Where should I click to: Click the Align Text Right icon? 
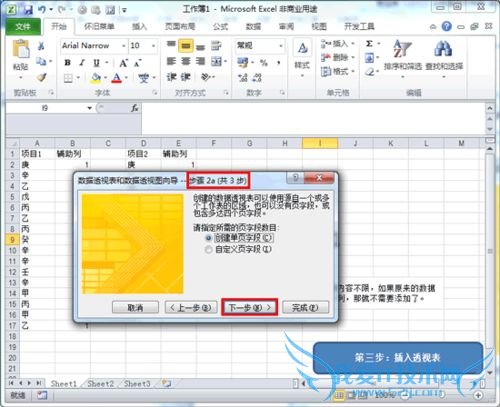200,61
